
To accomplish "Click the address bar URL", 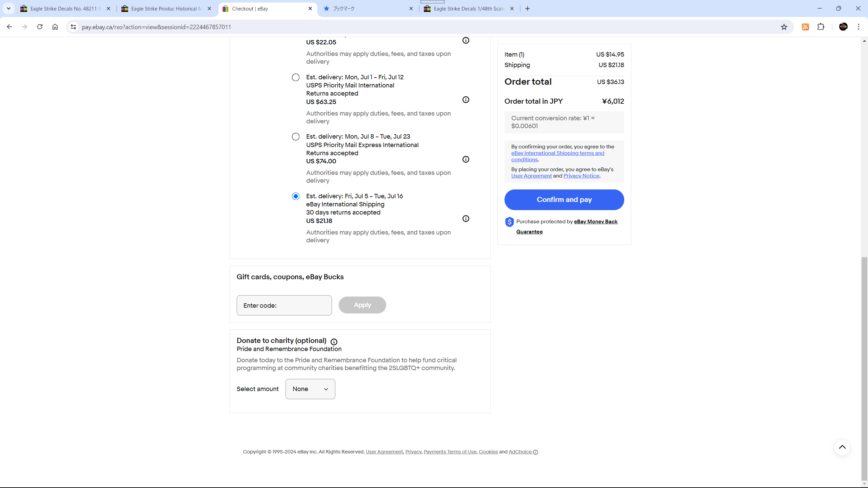I will (156, 27).
